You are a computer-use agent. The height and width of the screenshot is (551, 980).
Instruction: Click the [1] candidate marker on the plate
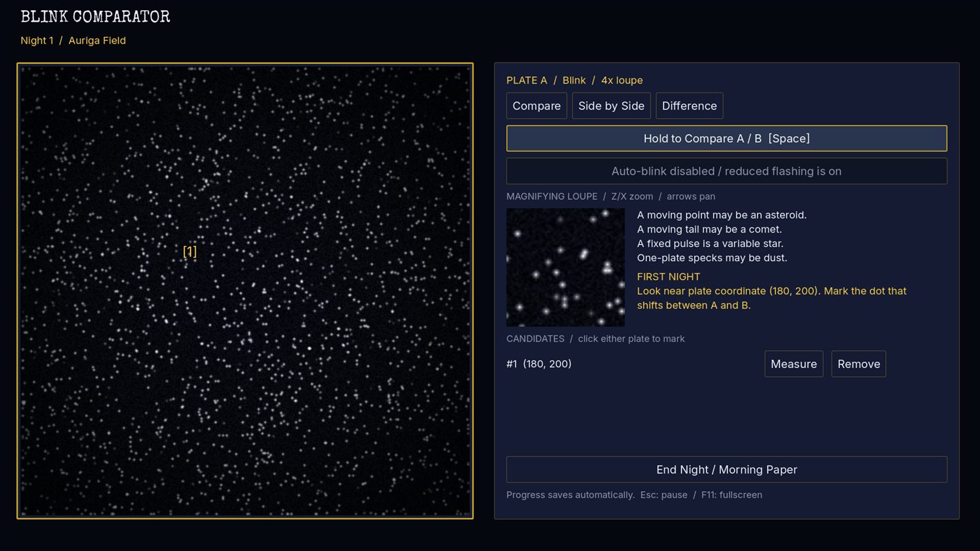coord(190,252)
